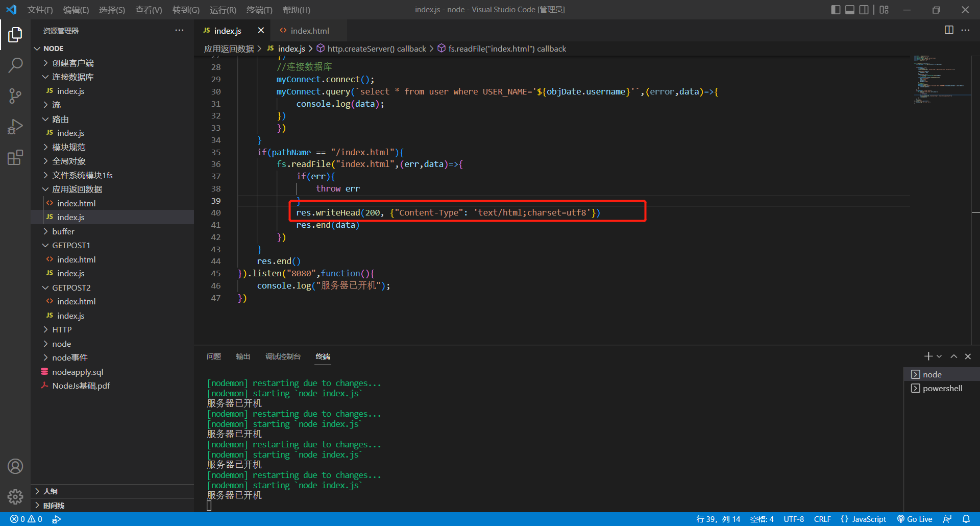Expand the 模块规范 folder
The image size is (980, 526).
112,147
